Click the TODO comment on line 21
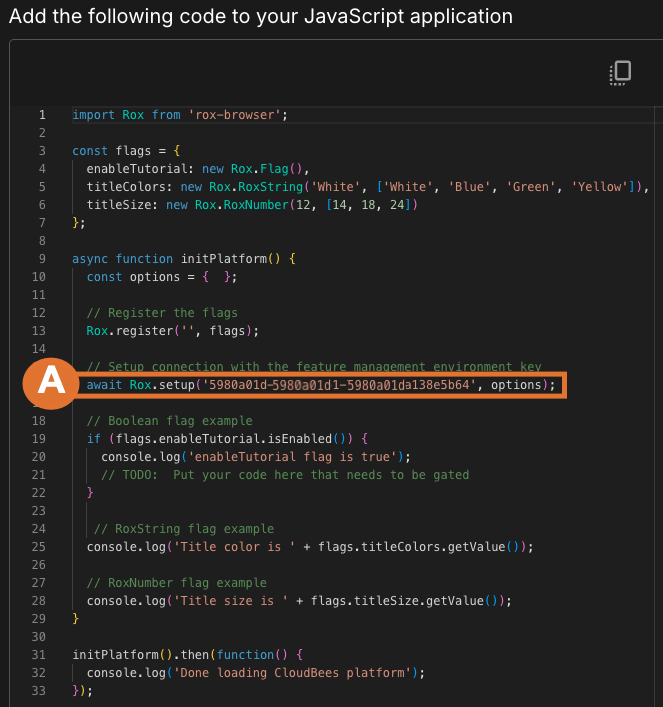This screenshot has width=663, height=707. pos(285,475)
